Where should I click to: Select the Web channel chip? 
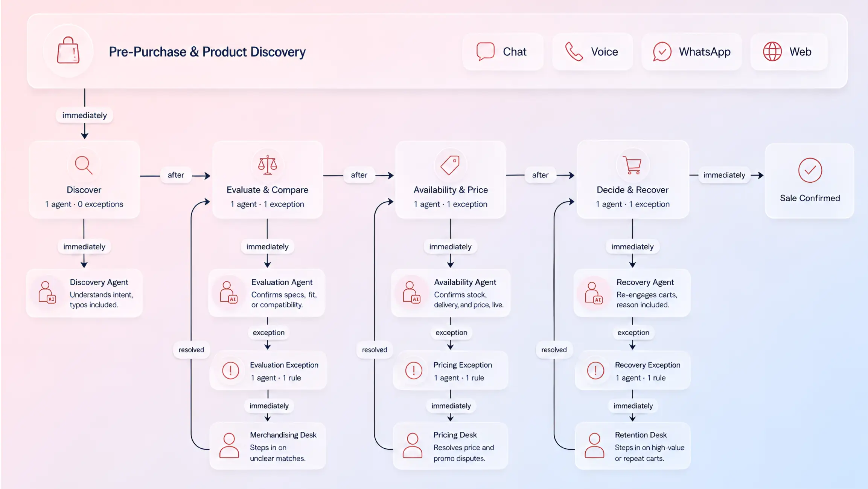(x=789, y=52)
